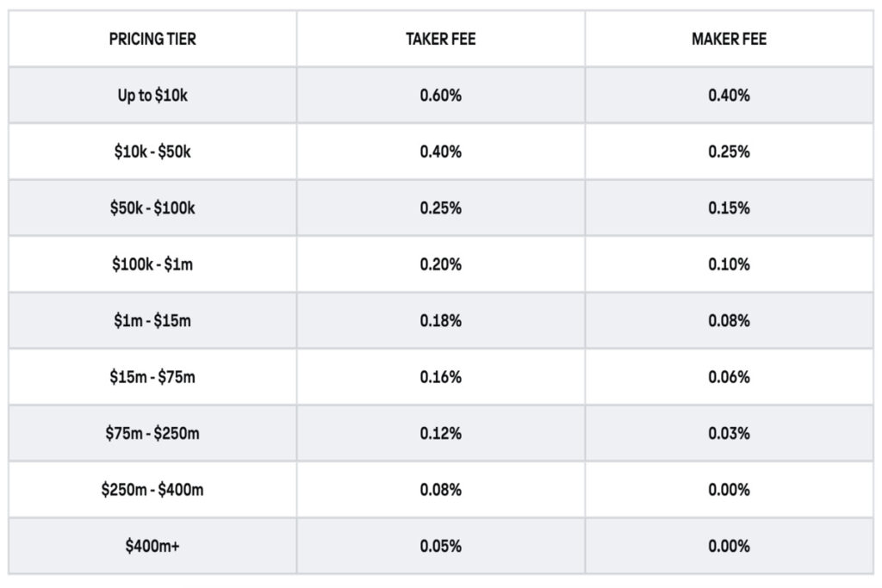
Task: Click the 0.15% maker fee value
Action: (x=729, y=208)
